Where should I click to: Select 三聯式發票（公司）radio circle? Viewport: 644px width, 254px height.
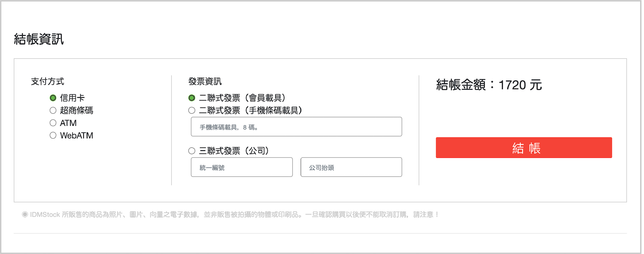(x=192, y=151)
